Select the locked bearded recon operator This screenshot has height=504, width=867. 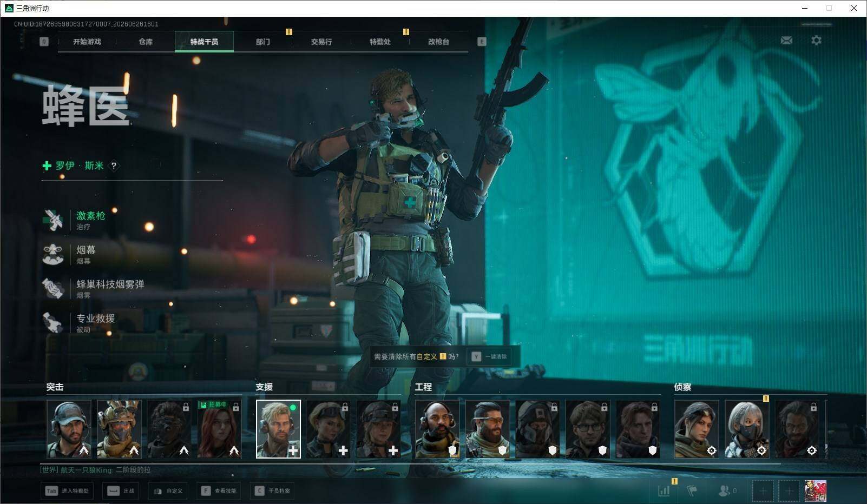click(797, 429)
